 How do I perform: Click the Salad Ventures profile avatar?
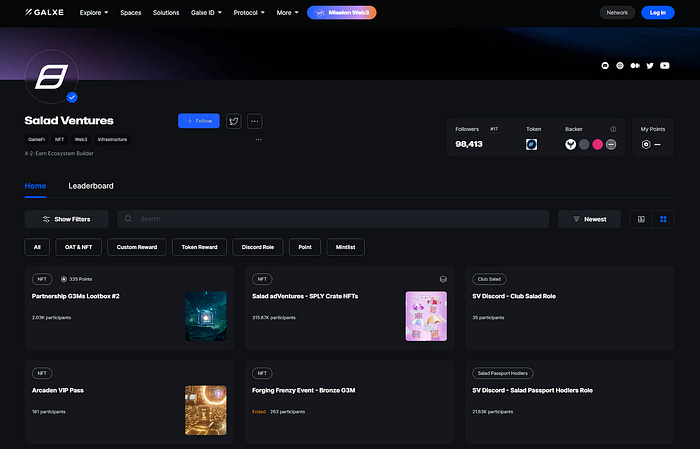(x=51, y=77)
